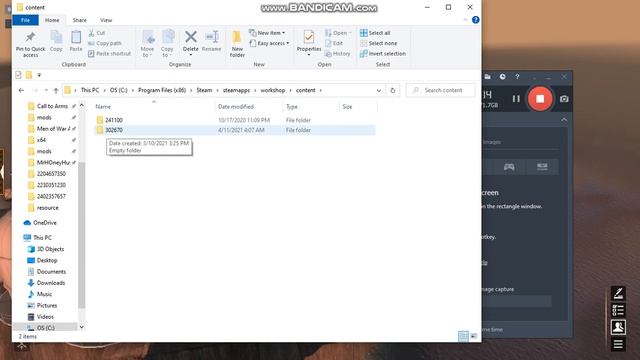The width and height of the screenshot is (640, 360).
Task: Open recent locations dropdown arrow
Action: click(46, 90)
